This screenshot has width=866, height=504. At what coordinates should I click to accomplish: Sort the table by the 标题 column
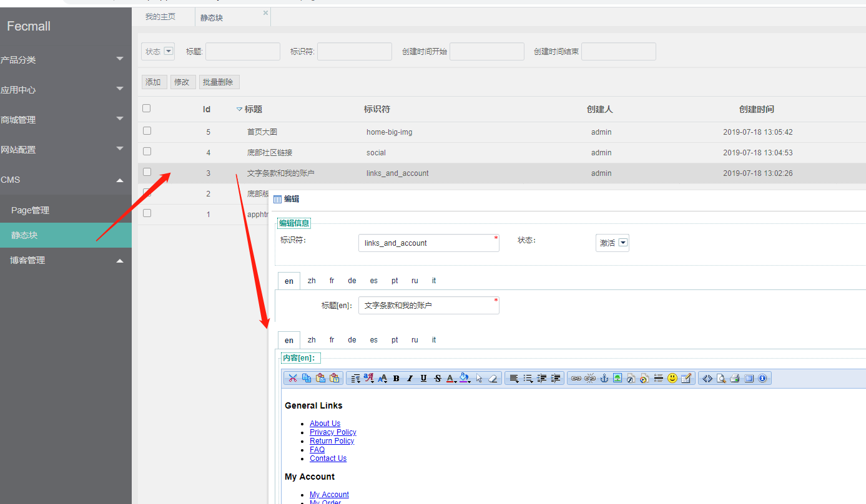point(253,109)
